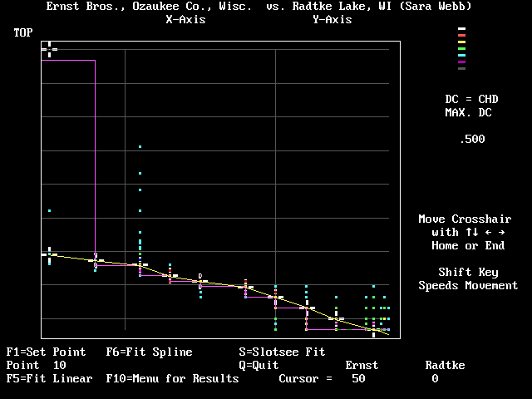
Task: Click the F1=Set Point command
Action: 47,352
